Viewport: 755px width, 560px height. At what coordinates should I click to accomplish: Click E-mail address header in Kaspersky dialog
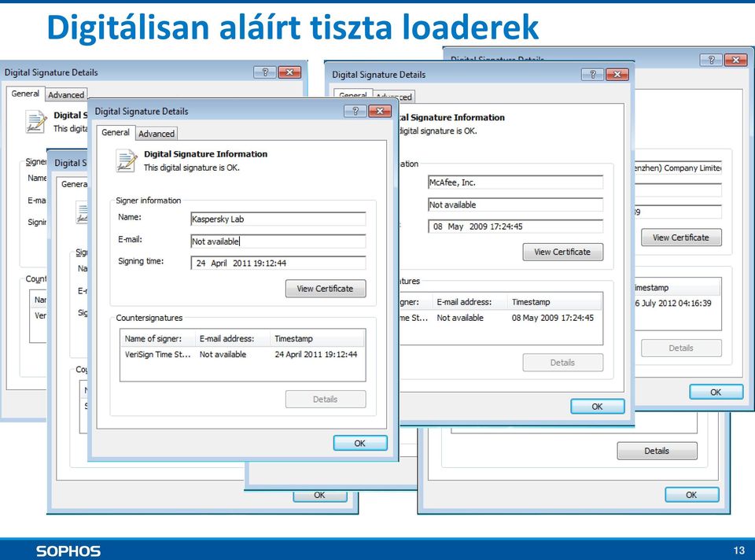point(233,338)
